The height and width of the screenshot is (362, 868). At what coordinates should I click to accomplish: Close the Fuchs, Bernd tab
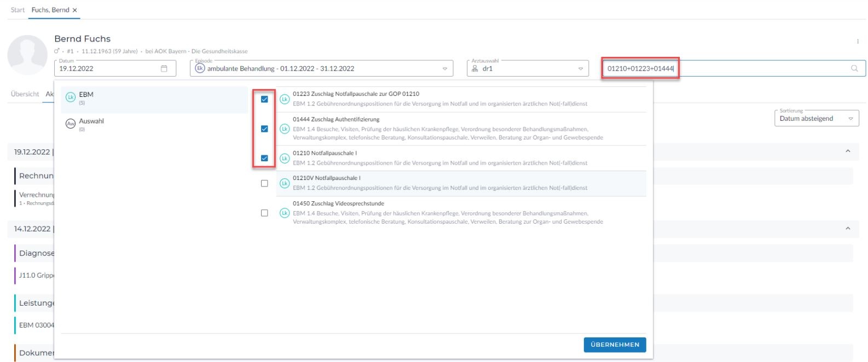tap(75, 10)
